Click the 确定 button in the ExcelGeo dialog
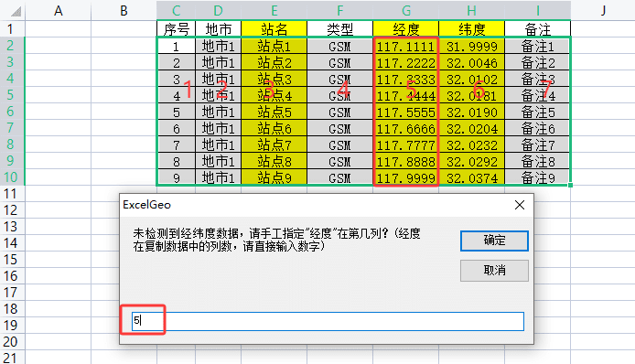 point(494,241)
